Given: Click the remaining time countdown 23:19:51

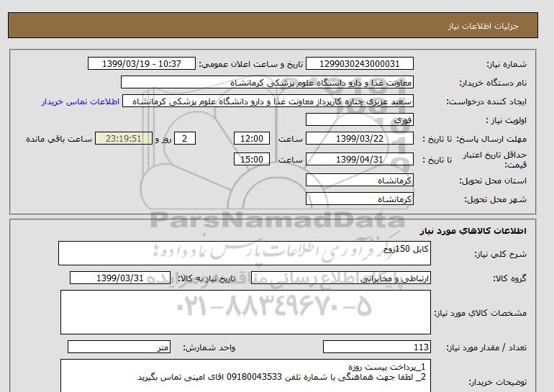Looking at the screenshot, I should 124,138.
